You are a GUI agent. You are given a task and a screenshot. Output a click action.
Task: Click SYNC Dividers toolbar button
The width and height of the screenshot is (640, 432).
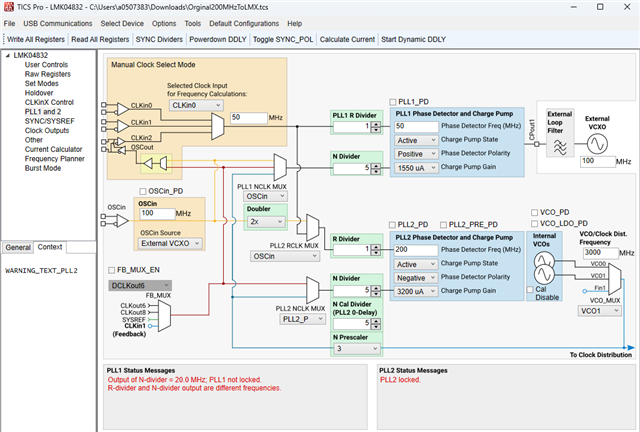tap(159, 40)
